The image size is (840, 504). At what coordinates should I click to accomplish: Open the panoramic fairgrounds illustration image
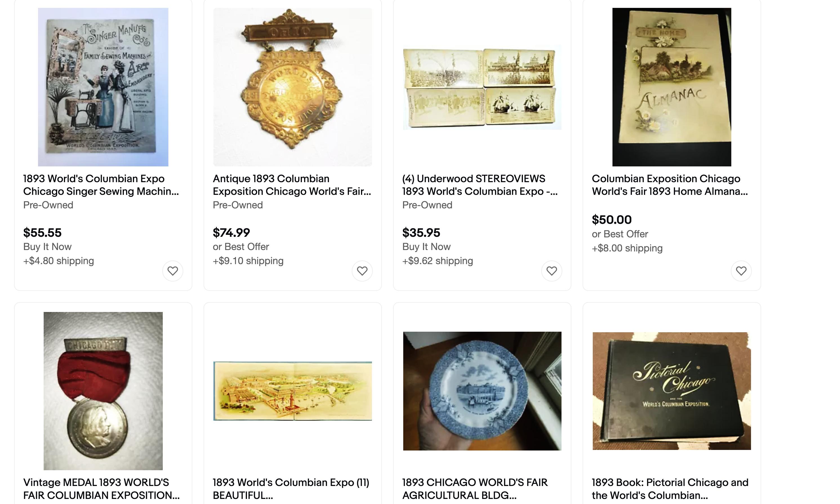click(x=293, y=391)
